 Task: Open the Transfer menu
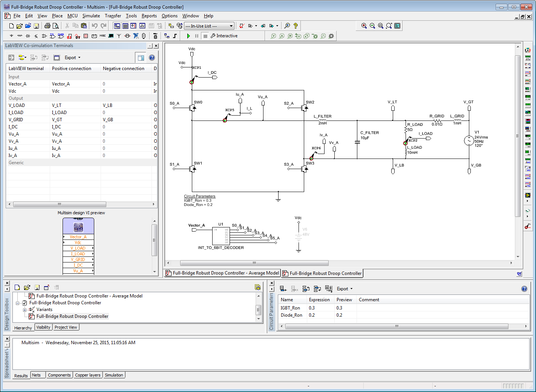coord(113,16)
